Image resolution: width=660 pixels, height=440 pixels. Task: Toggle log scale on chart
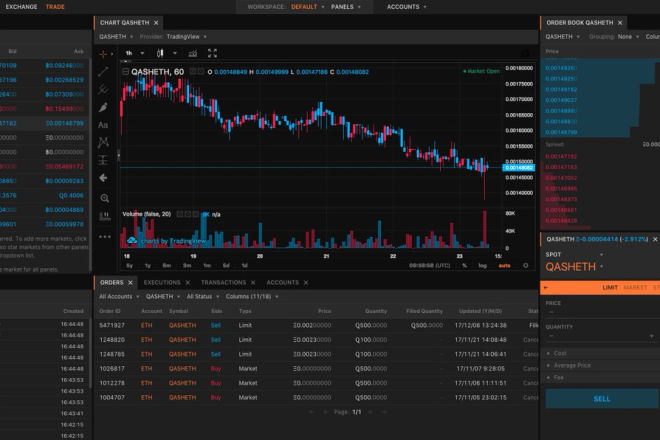coord(482,266)
